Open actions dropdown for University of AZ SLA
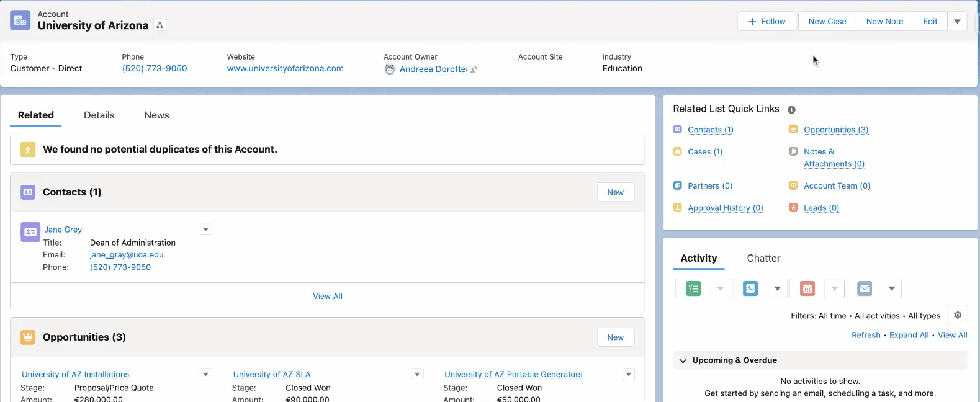This screenshot has height=402, width=980. click(418, 374)
